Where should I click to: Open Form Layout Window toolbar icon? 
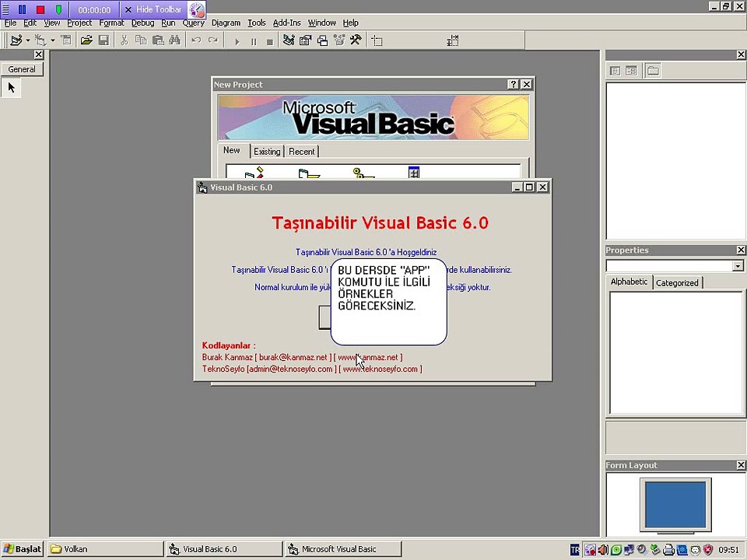coord(322,40)
